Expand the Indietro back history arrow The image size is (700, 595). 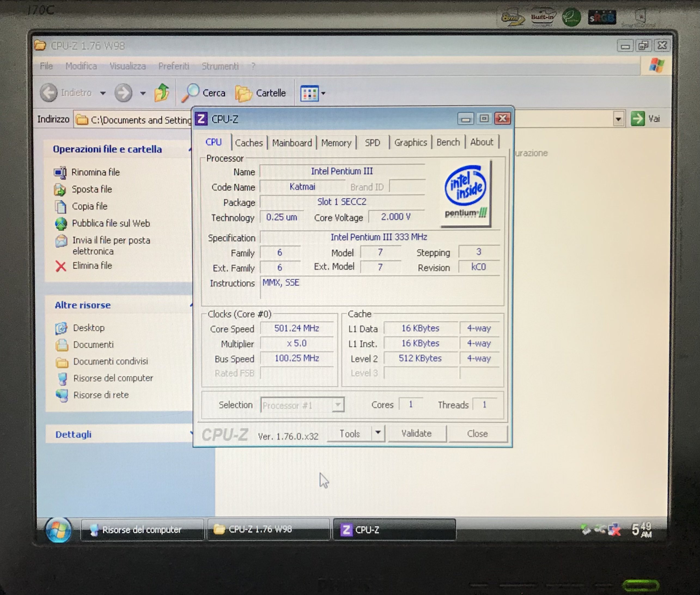(x=103, y=93)
